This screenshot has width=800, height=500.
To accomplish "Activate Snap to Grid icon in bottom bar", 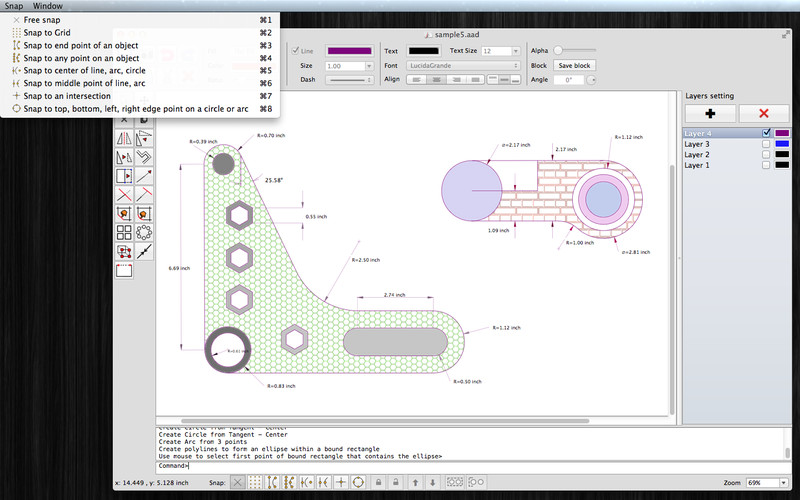I will point(255,482).
